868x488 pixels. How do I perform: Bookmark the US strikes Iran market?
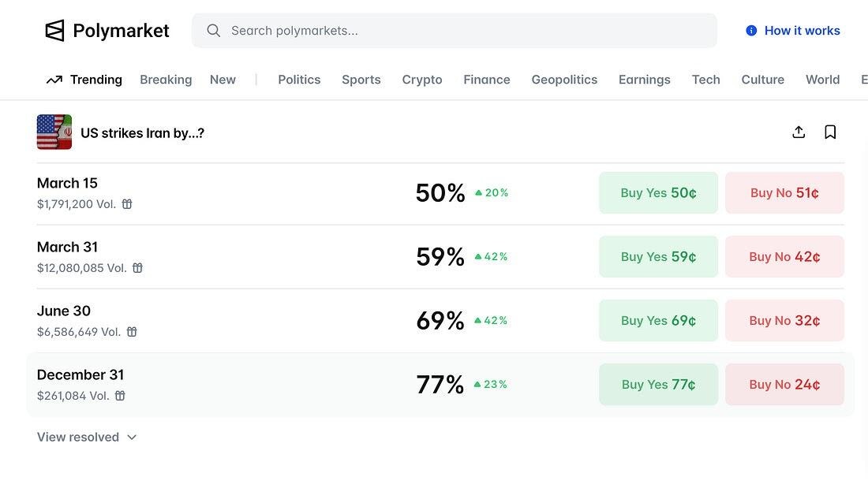point(830,132)
